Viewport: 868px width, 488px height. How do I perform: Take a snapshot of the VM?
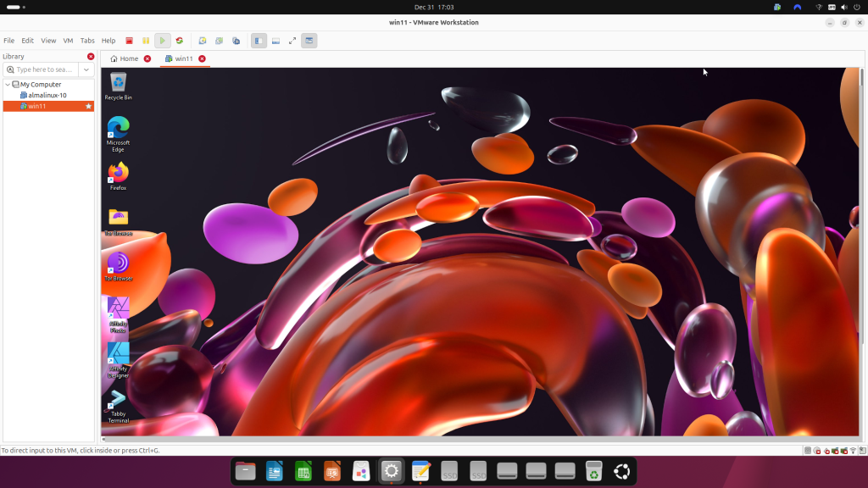coord(202,40)
